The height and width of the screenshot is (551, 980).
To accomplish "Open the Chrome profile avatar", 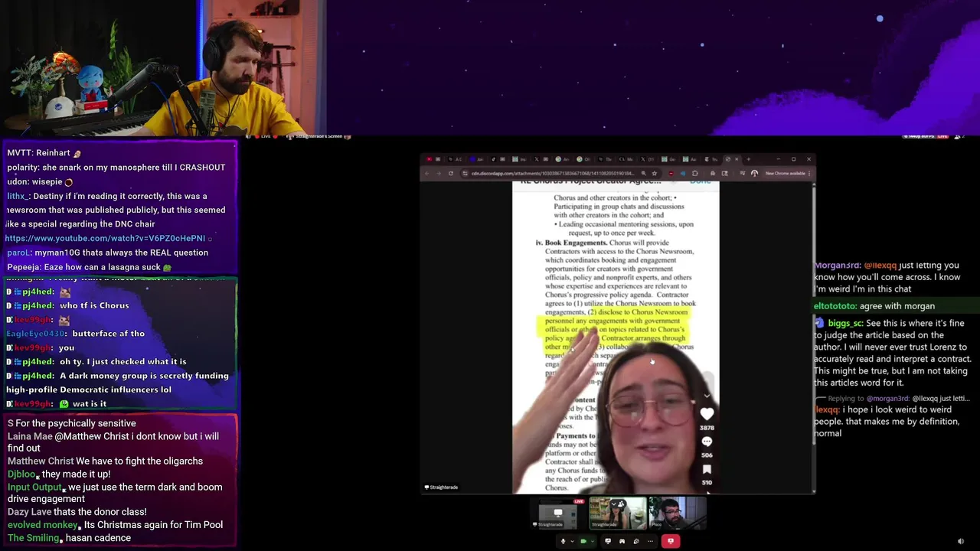I will [754, 174].
